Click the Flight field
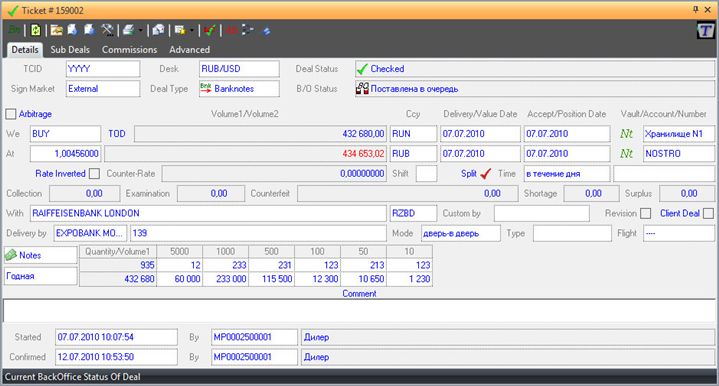719x386 pixels. (x=679, y=233)
